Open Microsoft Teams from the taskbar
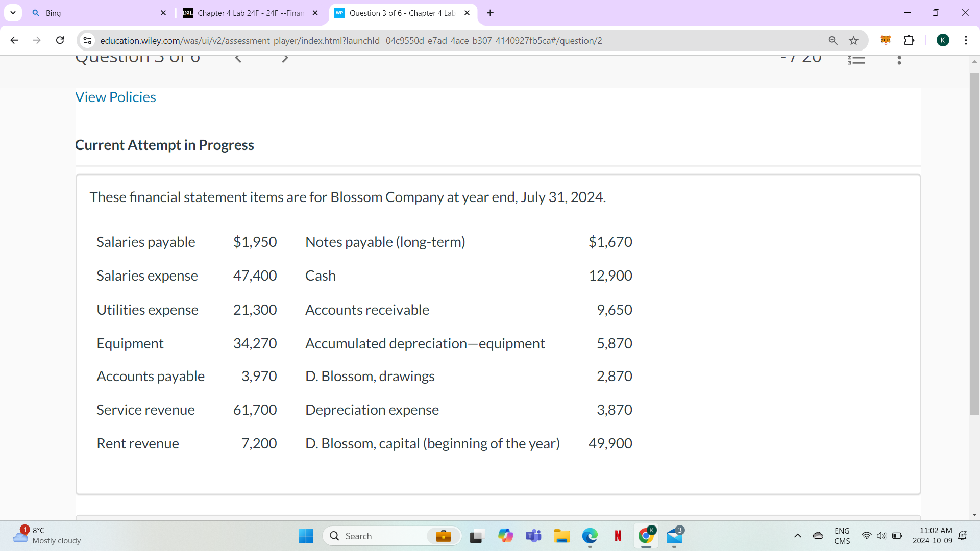 pos(534,536)
